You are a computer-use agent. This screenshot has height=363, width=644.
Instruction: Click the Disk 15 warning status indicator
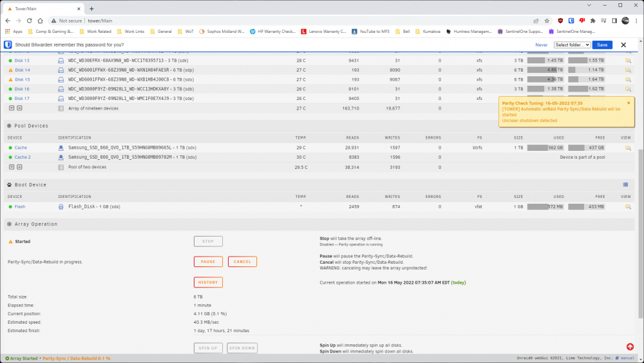[x=11, y=80]
